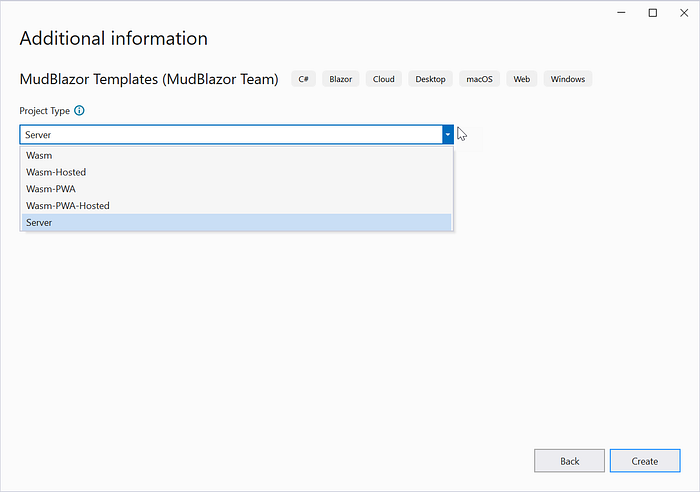The image size is (700, 492).
Task: Click the Create button
Action: (645, 461)
